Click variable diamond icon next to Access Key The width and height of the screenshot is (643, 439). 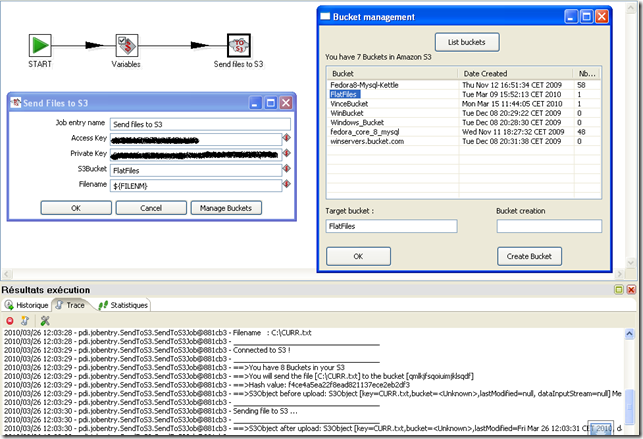click(286, 139)
